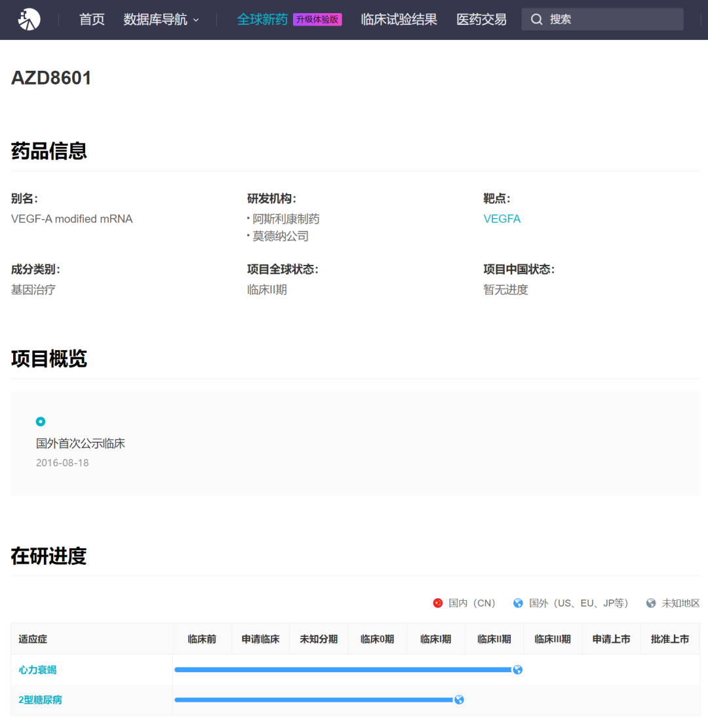
Task: Click the 临床前 column header
Action: tap(202, 639)
